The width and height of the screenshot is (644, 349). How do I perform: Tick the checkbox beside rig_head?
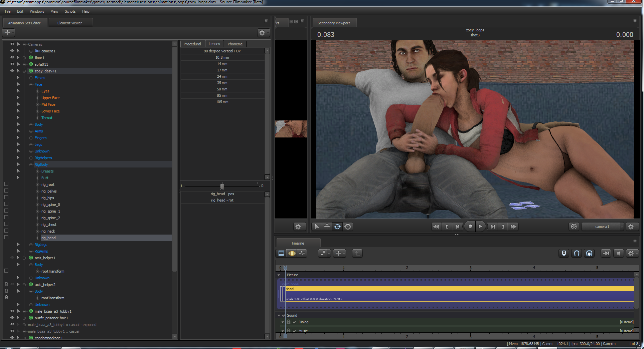point(6,237)
